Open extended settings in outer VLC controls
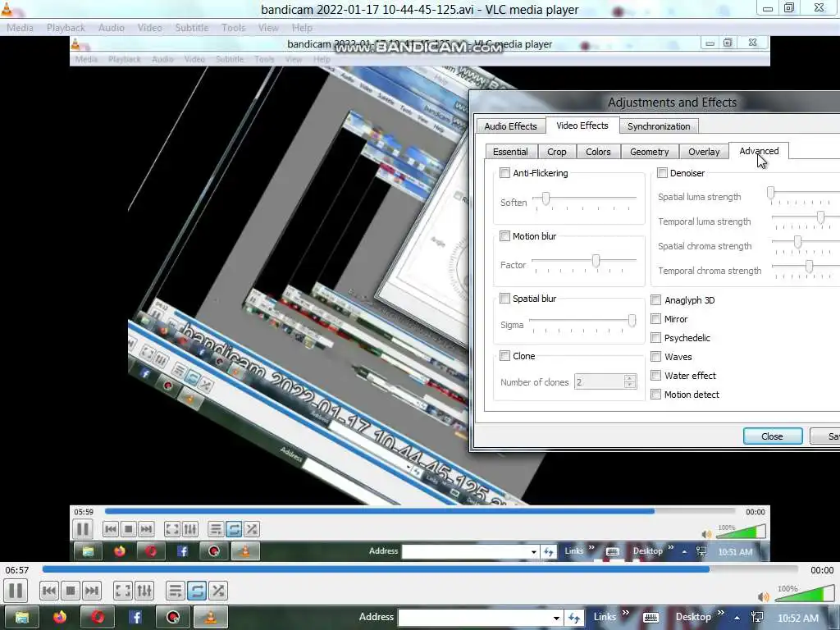840x630 pixels. click(144, 591)
